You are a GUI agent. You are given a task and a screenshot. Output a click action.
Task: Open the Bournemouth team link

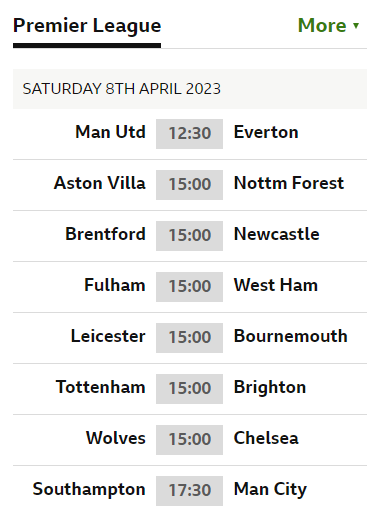click(x=291, y=336)
